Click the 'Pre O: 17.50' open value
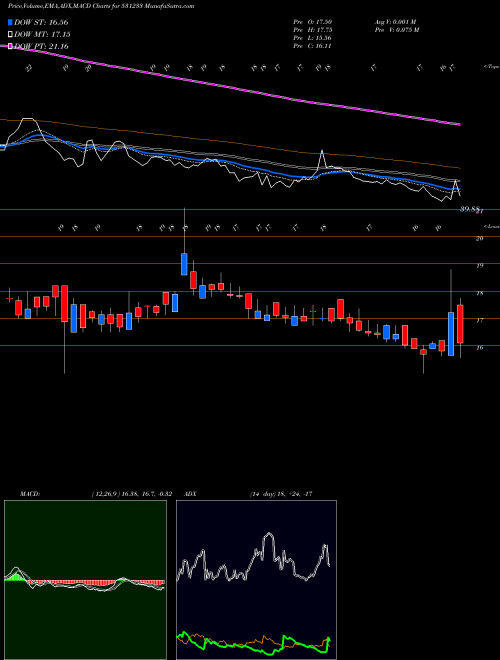This screenshot has height=660, width=500. click(x=313, y=22)
